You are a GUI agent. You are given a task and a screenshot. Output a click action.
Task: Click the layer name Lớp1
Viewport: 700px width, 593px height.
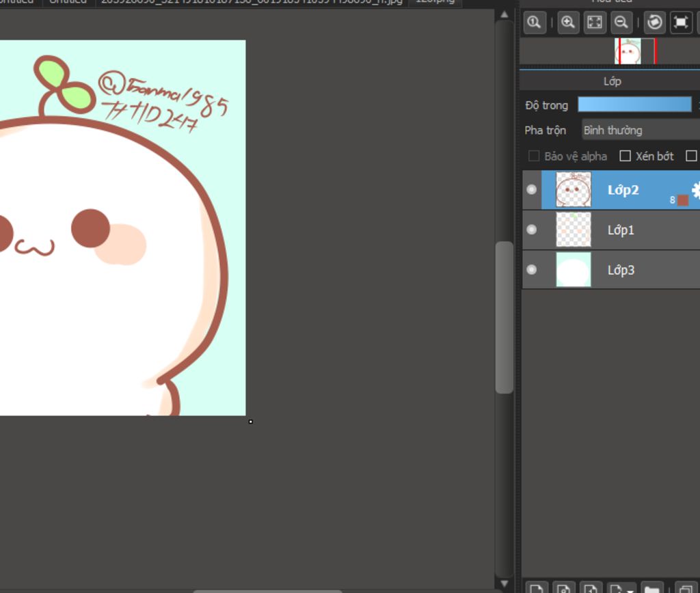(x=621, y=230)
